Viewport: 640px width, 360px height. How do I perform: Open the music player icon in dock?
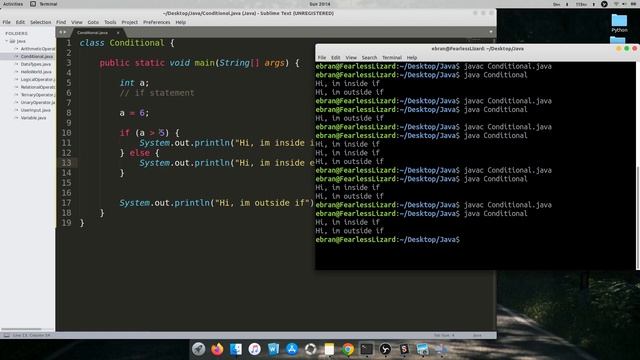click(254, 349)
